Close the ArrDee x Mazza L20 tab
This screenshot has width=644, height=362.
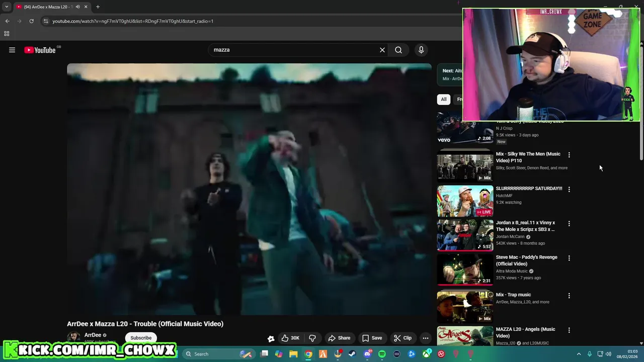click(x=86, y=7)
